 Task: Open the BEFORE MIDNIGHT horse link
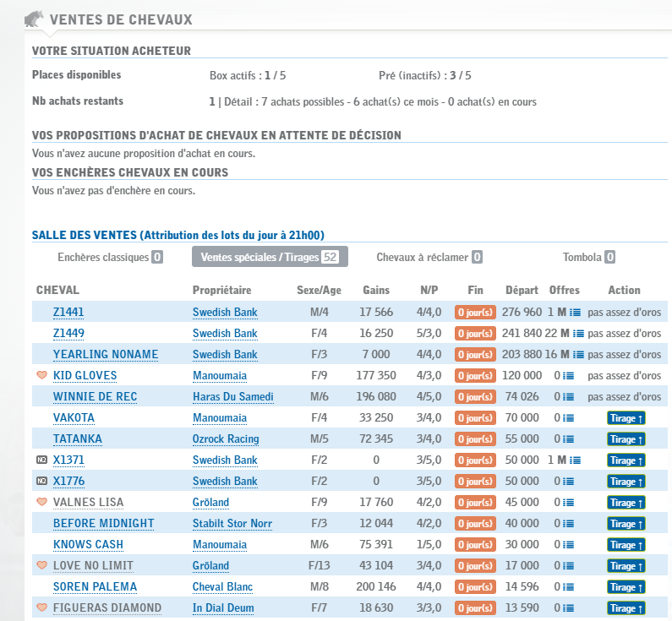tap(103, 523)
